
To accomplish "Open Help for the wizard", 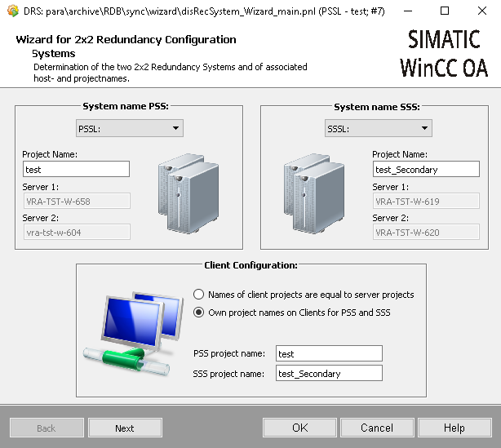I will click(454, 428).
